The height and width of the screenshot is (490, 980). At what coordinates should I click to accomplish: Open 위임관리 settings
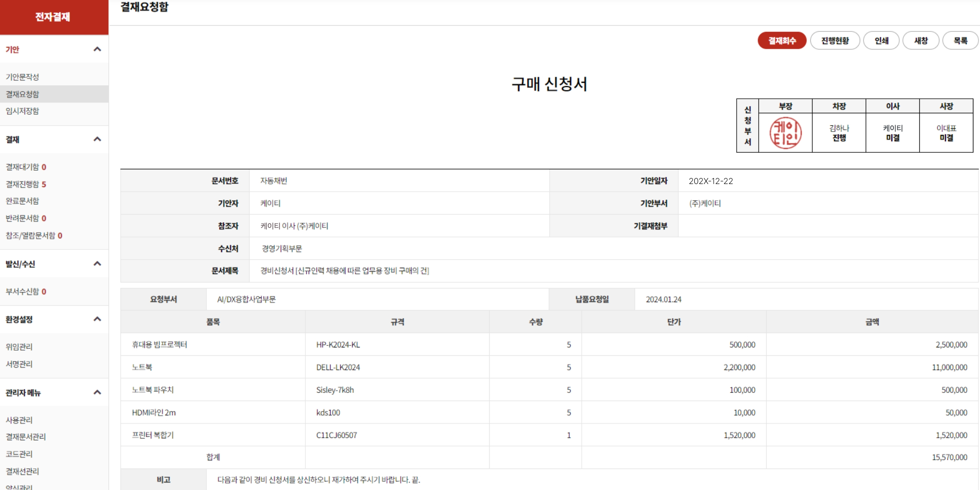19,347
